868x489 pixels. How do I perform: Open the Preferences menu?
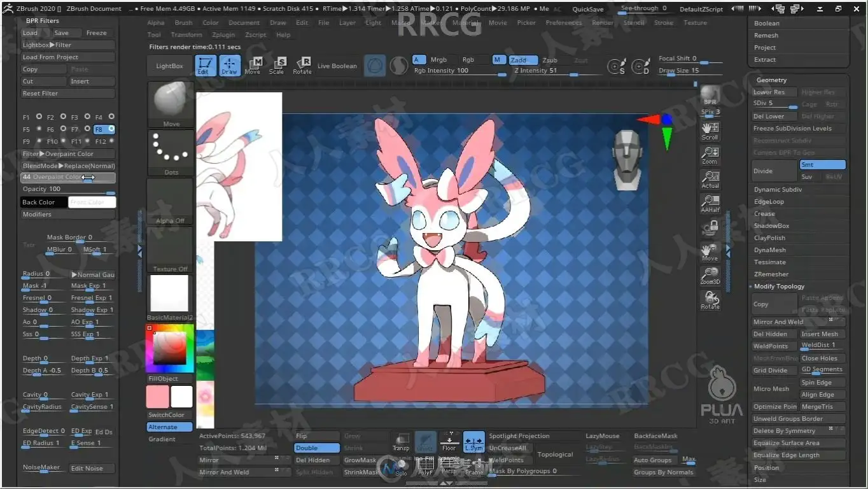pyautogui.click(x=564, y=23)
